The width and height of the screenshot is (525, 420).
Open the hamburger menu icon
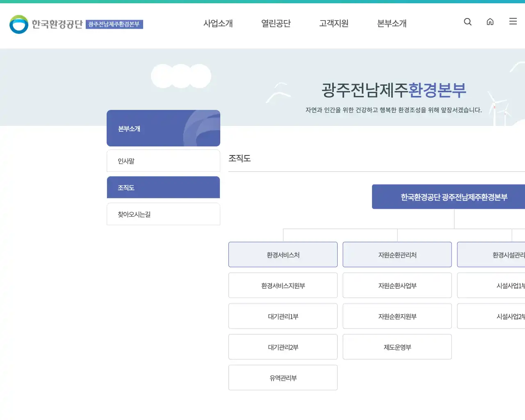pyautogui.click(x=513, y=22)
